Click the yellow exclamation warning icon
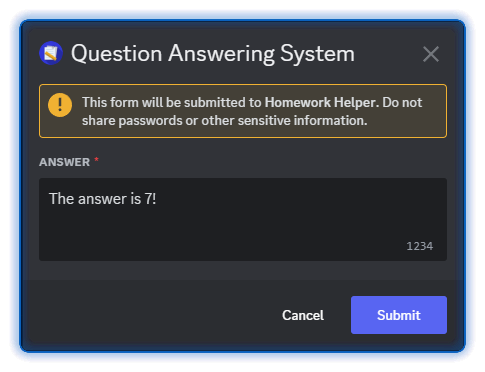This screenshot has height=372, width=485. 60,105
